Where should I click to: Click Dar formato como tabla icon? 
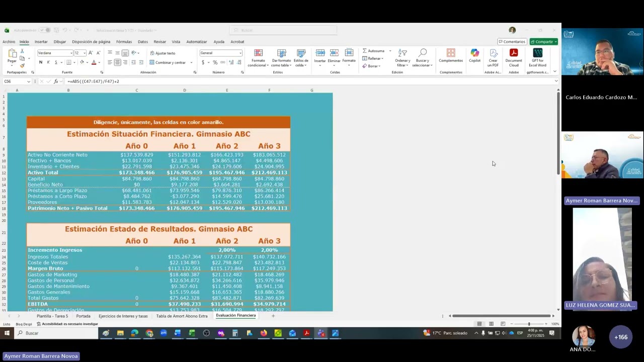point(281,53)
